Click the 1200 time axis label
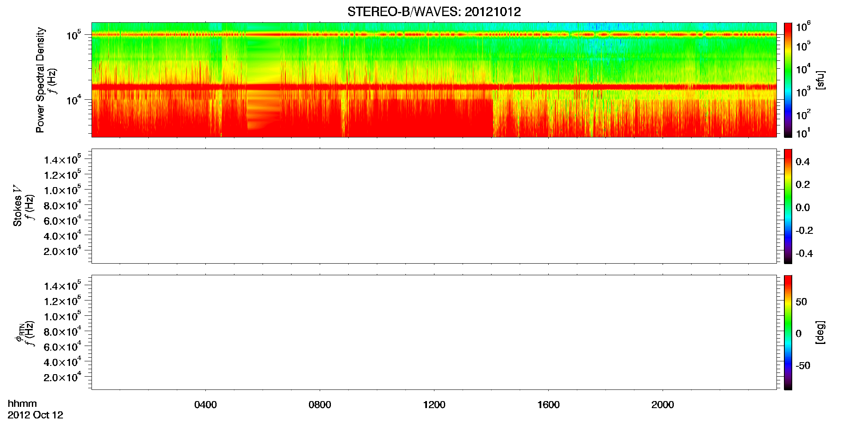The width and height of the screenshot is (868, 447). (434, 405)
